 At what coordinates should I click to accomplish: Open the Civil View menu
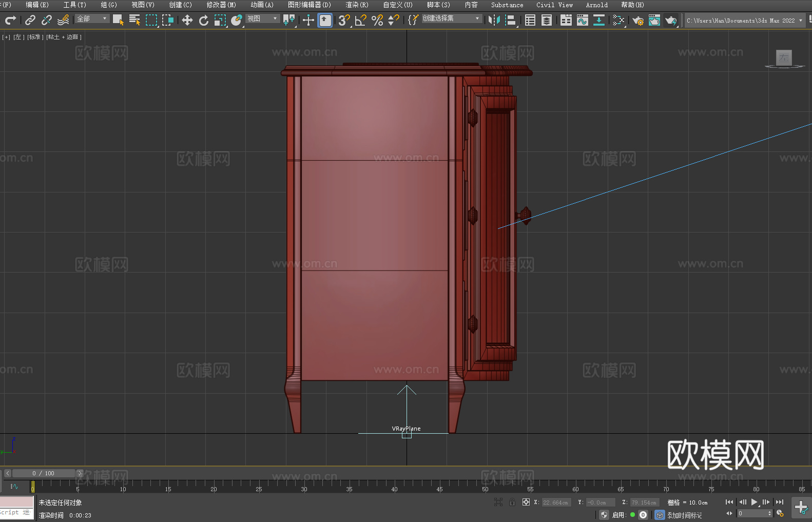[555, 5]
